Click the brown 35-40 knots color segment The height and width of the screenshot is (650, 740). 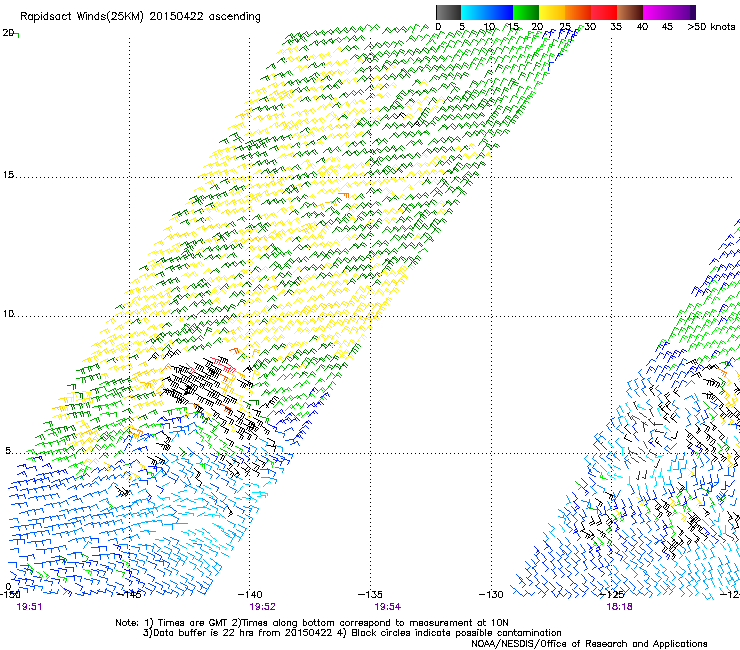[630, 12]
